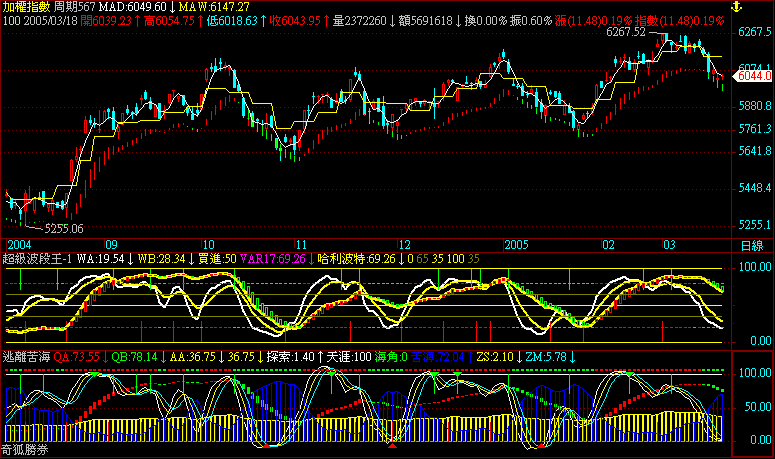Click the 奇狐勝券 label at bottom left
Viewport: 775px width, 459px height.
coord(25,451)
